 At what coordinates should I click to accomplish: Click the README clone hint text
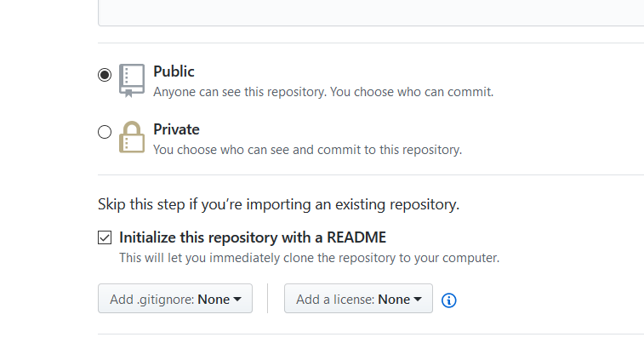(x=309, y=257)
